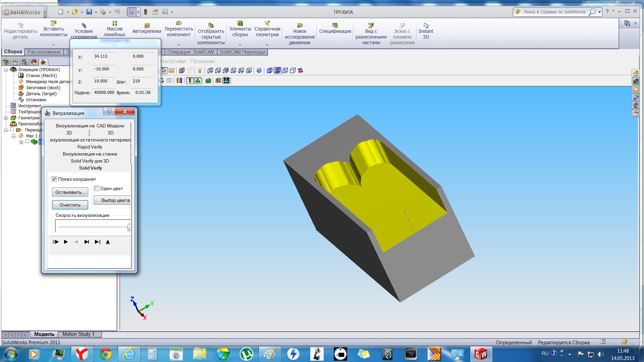Tick the checkbox next to Переходы folder
The width and height of the screenshot is (644, 362).
point(12,130)
